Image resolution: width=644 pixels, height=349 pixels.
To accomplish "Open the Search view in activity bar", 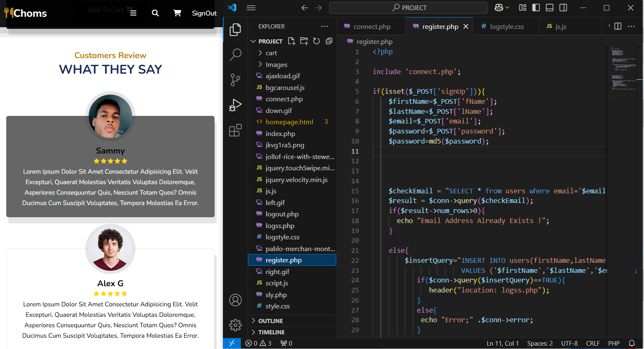I will point(235,54).
